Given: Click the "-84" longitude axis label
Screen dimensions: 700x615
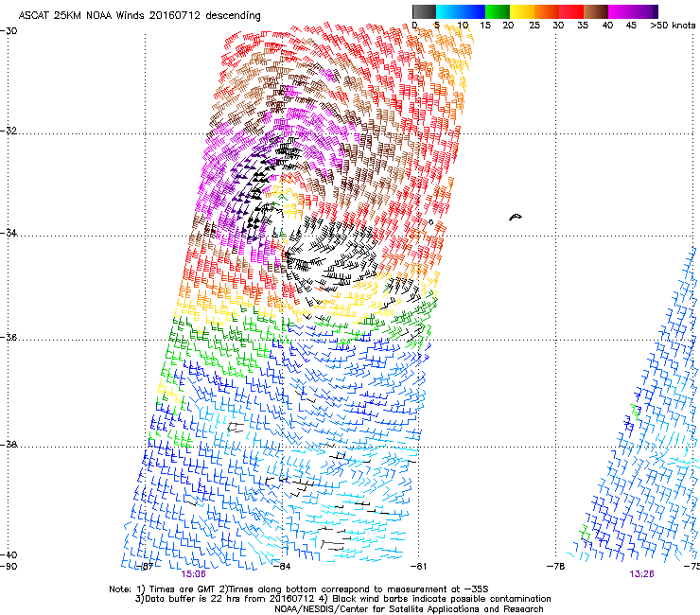Looking at the screenshot, I should tap(282, 567).
